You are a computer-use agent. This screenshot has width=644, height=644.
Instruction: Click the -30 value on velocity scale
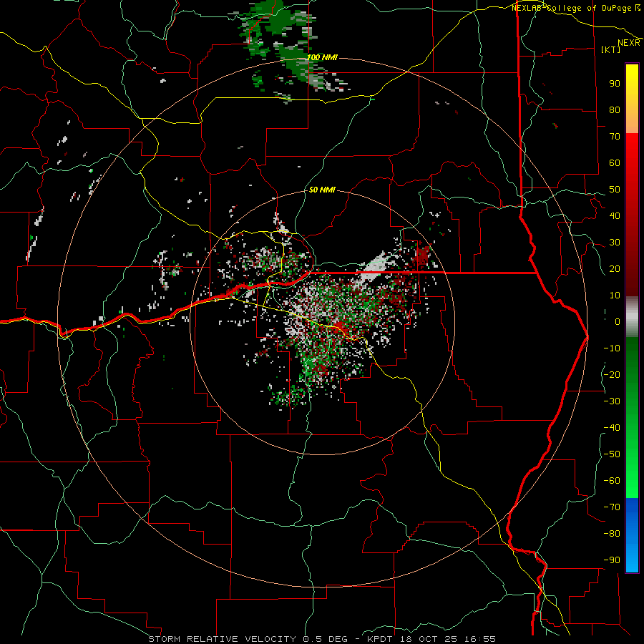click(x=612, y=401)
